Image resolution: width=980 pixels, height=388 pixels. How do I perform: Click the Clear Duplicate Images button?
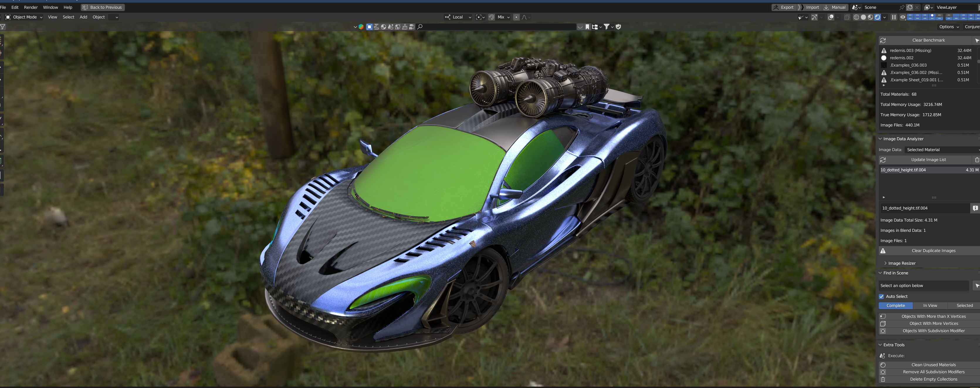(933, 251)
